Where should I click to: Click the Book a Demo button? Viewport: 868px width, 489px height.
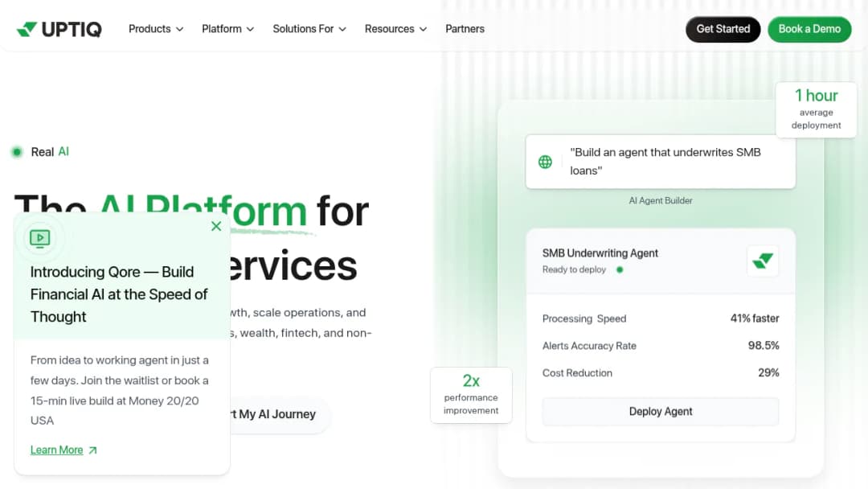tap(809, 29)
